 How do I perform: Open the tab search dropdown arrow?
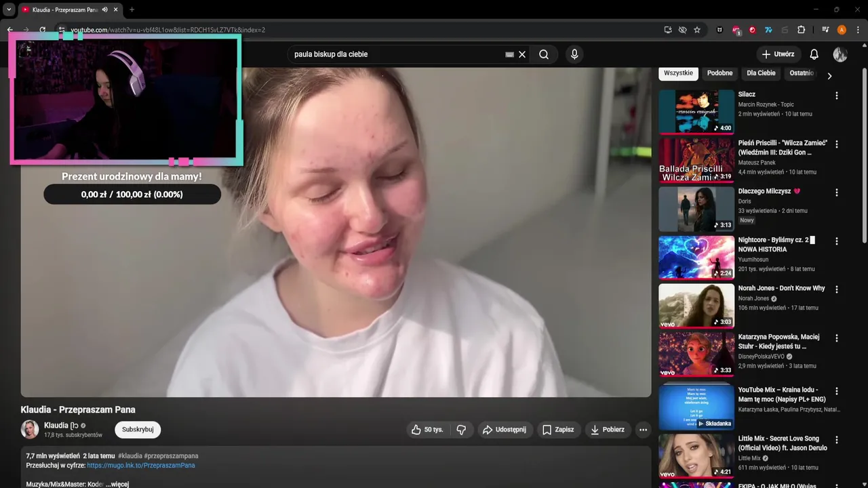9,9
